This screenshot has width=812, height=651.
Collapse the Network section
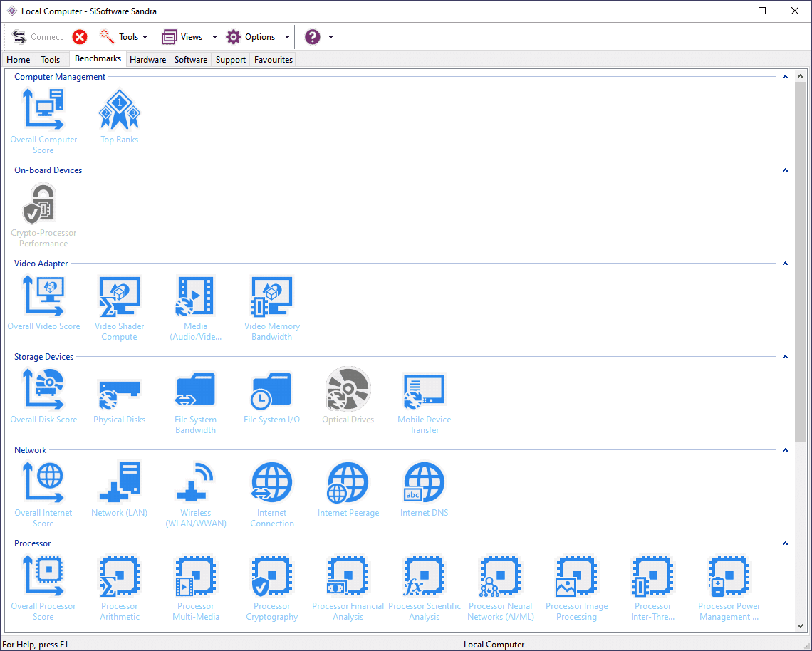click(785, 449)
